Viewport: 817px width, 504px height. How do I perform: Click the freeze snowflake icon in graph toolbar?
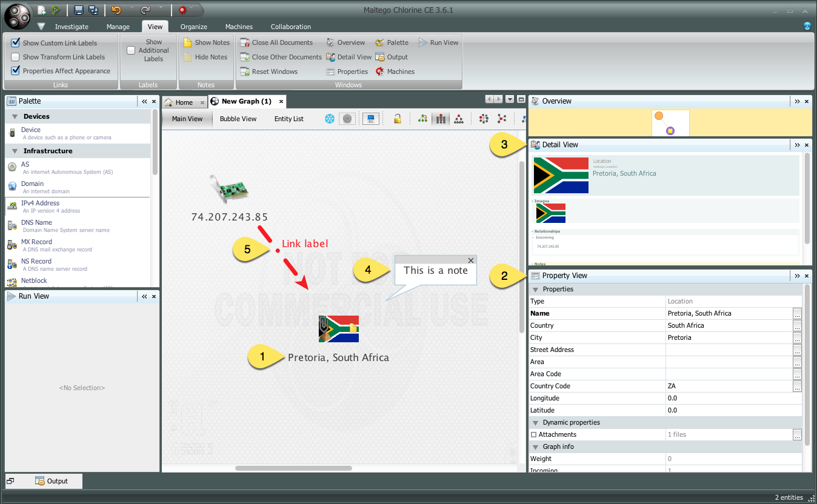[330, 119]
